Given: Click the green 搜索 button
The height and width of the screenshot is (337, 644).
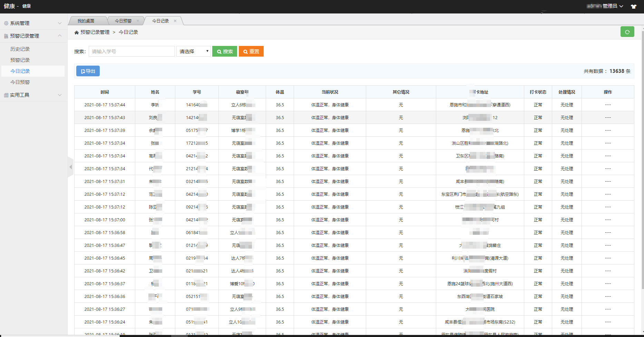Looking at the screenshot, I should [x=225, y=51].
